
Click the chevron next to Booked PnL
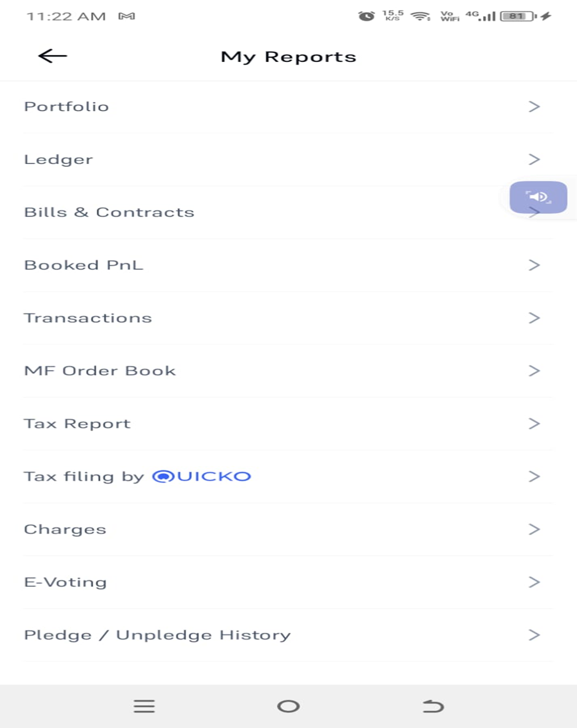tap(534, 265)
